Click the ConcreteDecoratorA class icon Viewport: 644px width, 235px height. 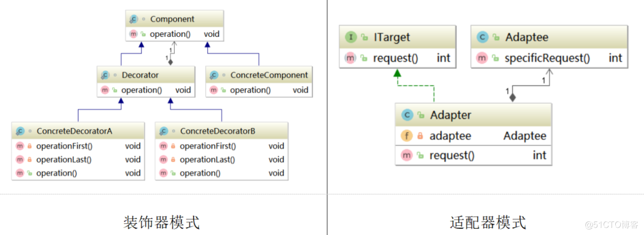(20, 131)
